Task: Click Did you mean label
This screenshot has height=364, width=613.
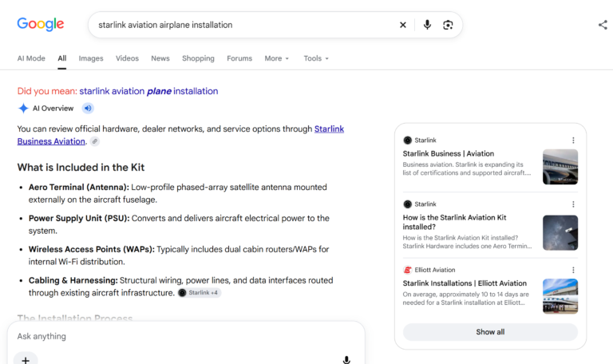Action: (47, 91)
